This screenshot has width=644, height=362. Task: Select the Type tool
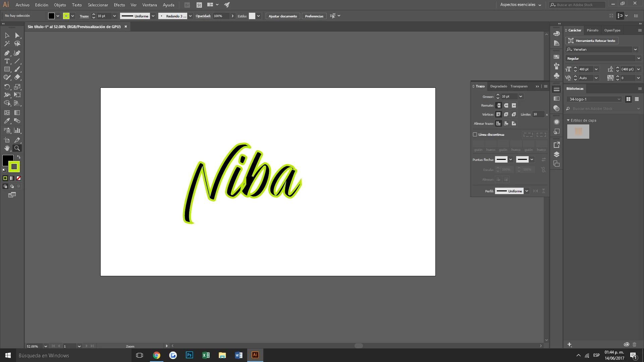[7, 61]
